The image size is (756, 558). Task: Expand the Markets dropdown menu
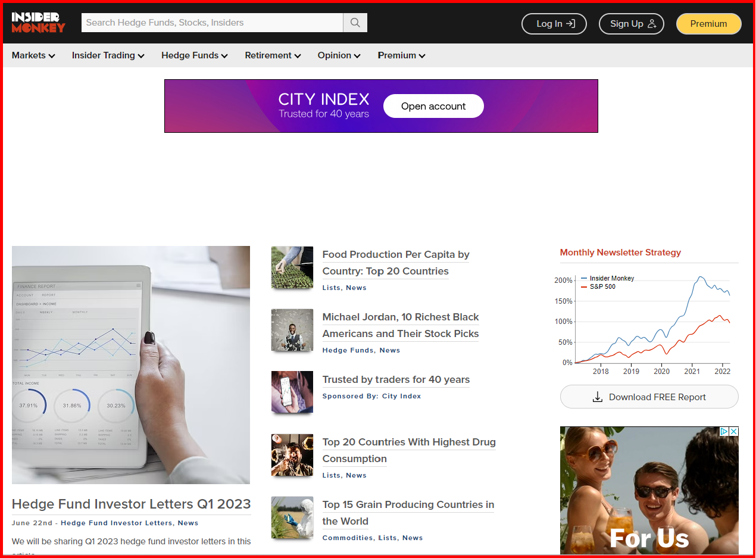click(x=33, y=55)
